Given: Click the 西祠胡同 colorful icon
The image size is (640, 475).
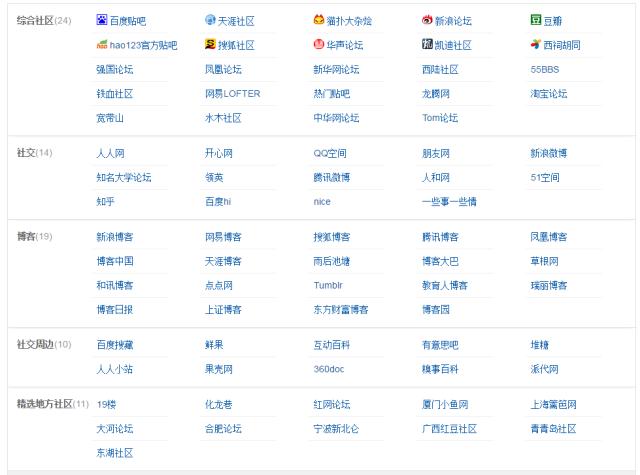Looking at the screenshot, I should (x=536, y=44).
